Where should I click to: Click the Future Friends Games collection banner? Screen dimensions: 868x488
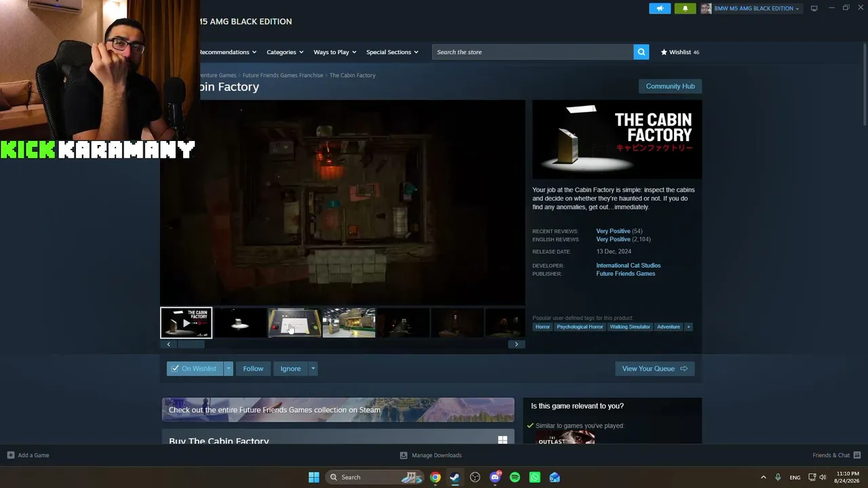[x=338, y=410]
